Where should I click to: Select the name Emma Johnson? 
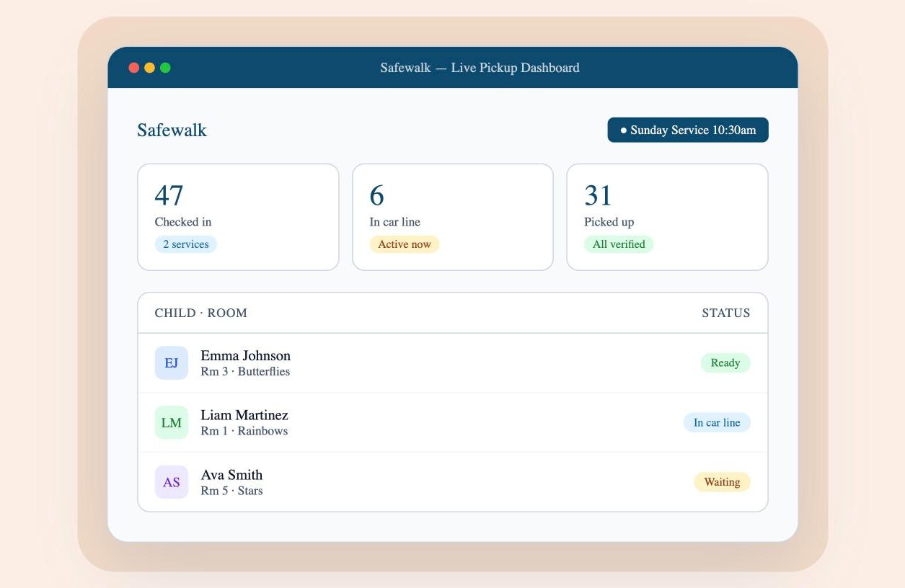246,355
